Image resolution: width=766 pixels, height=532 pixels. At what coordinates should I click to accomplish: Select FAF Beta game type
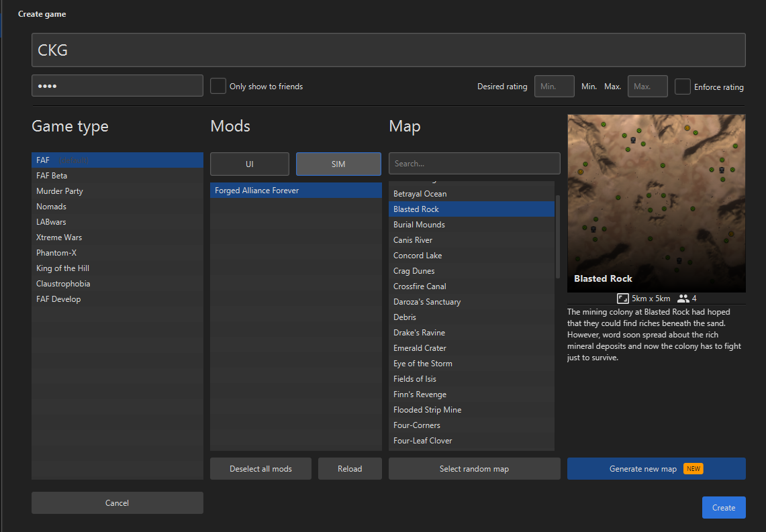[117, 176]
